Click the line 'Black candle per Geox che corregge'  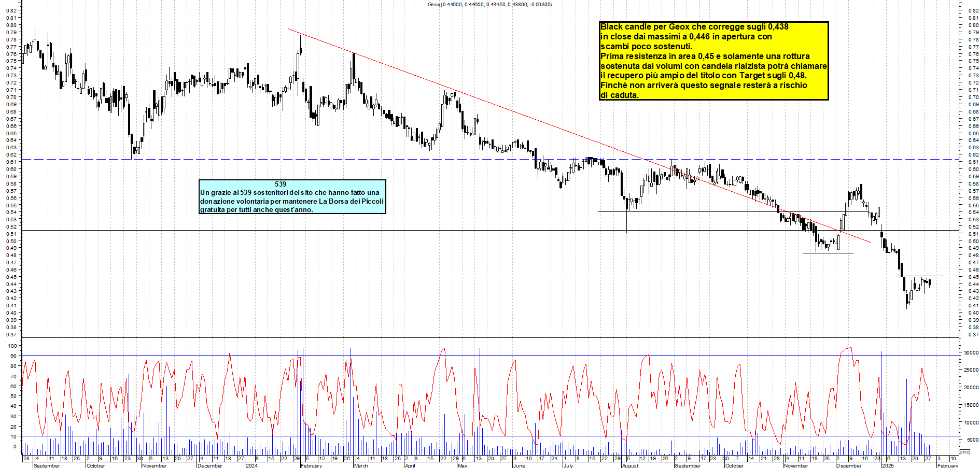coord(694,26)
